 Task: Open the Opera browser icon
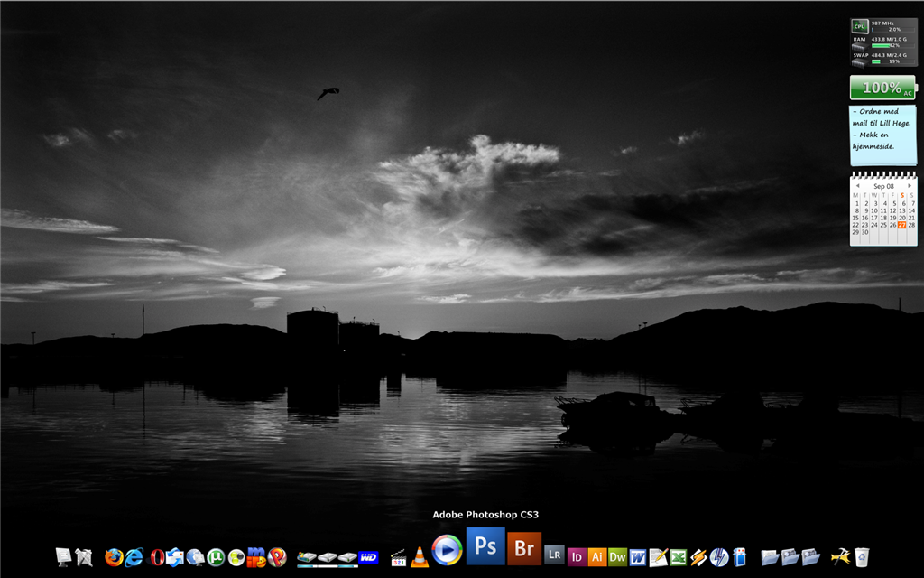(x=157, y=557)
